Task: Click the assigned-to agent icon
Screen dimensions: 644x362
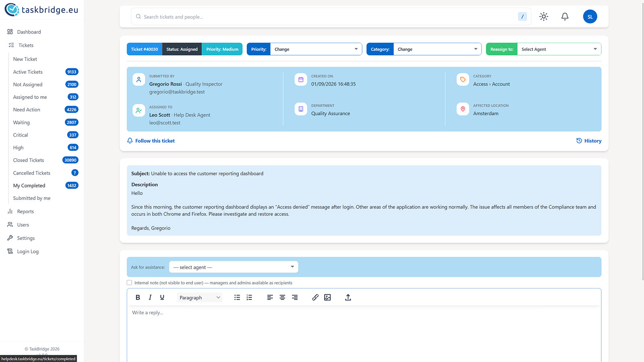Action: 139,110
